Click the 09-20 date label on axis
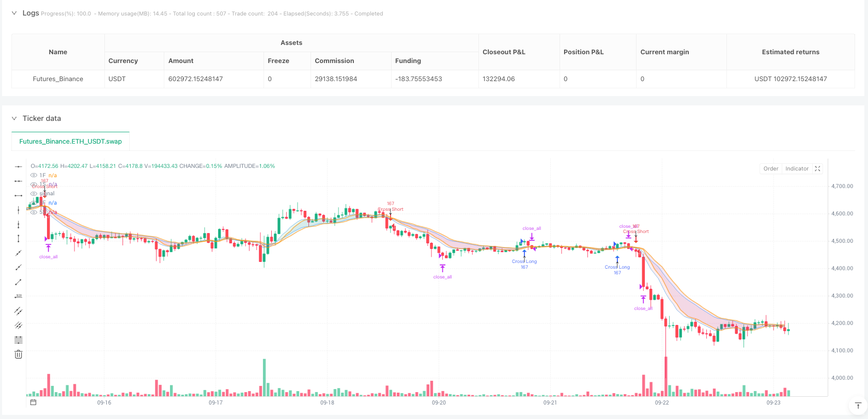This screenshot has height=419, width=868. coord(439,402)
